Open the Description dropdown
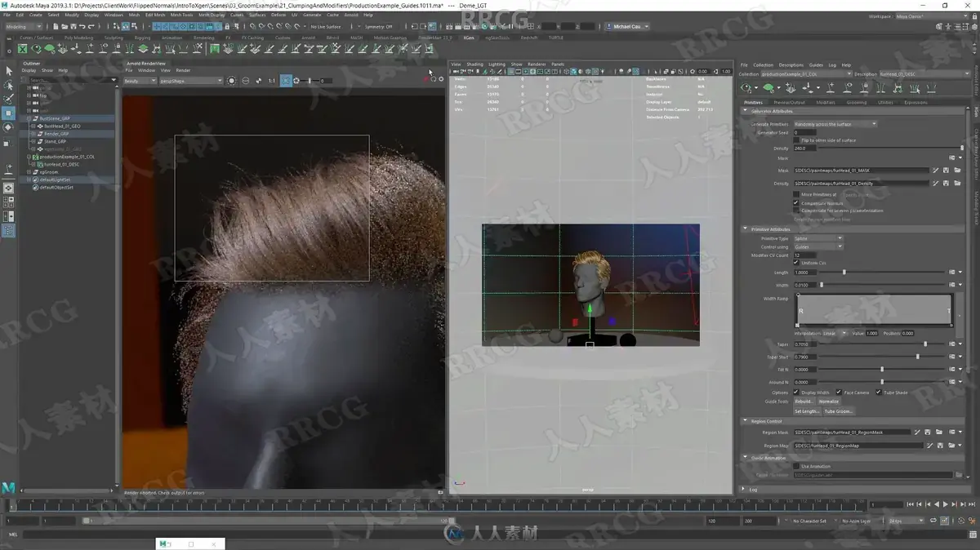This screenshot has height=550, width=980. tap(925, 74)
